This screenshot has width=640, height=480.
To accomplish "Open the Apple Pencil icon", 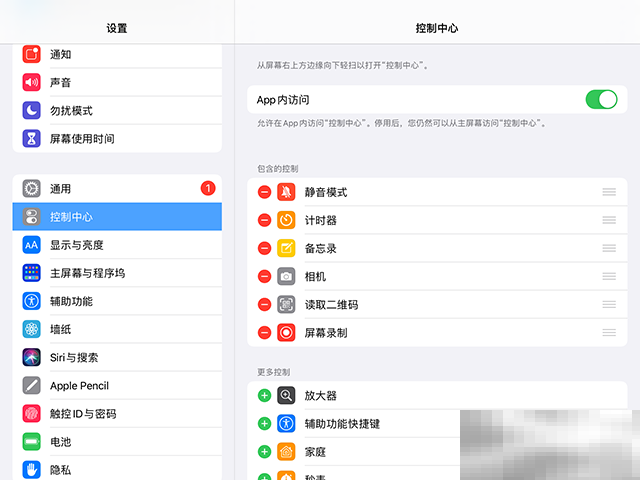I will coord(31,386).
